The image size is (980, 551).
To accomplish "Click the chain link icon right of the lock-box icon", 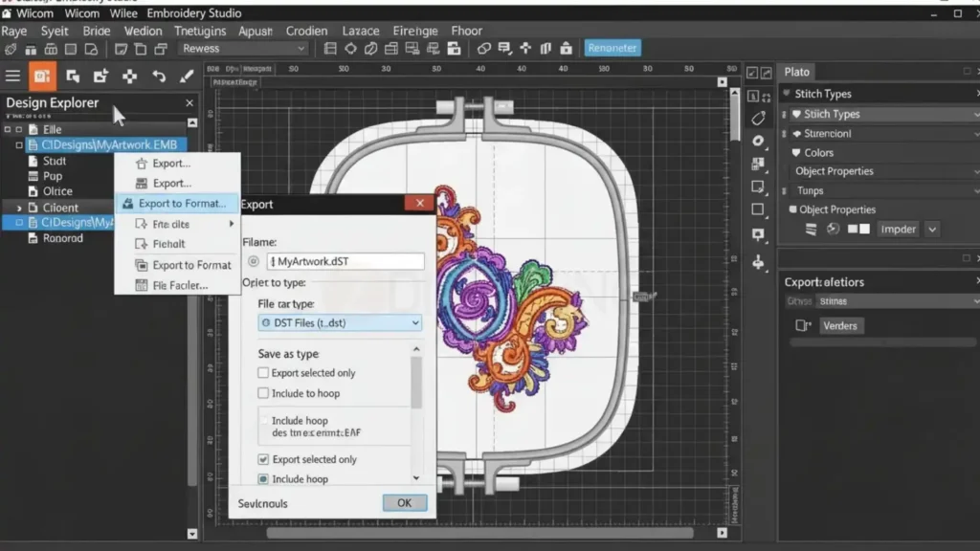I will point(483,48).
